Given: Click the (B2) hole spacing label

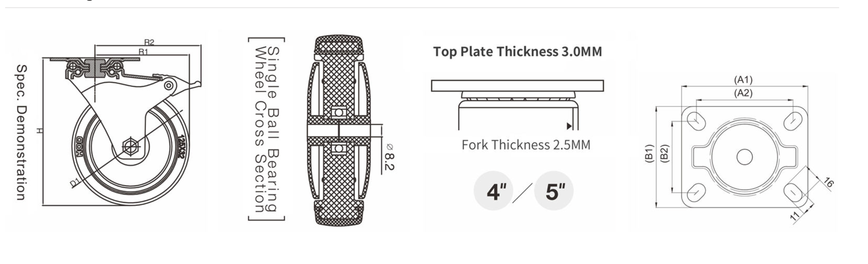Looking at the screenshot, I should (664, 154).
